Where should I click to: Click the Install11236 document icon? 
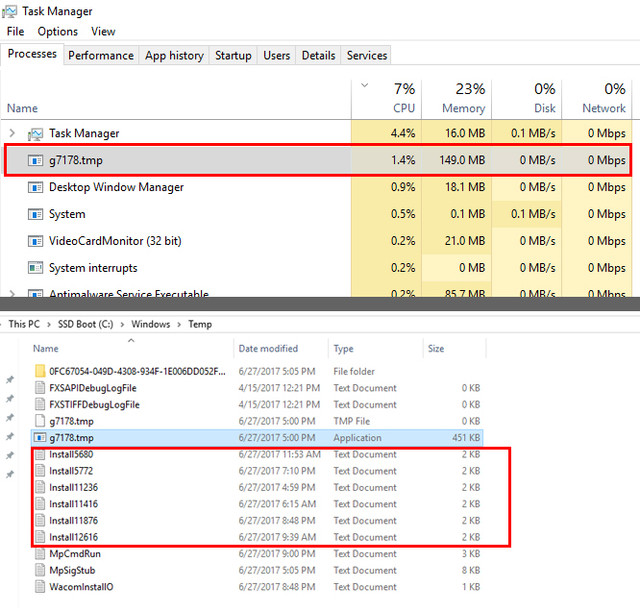tap(40, 487)
